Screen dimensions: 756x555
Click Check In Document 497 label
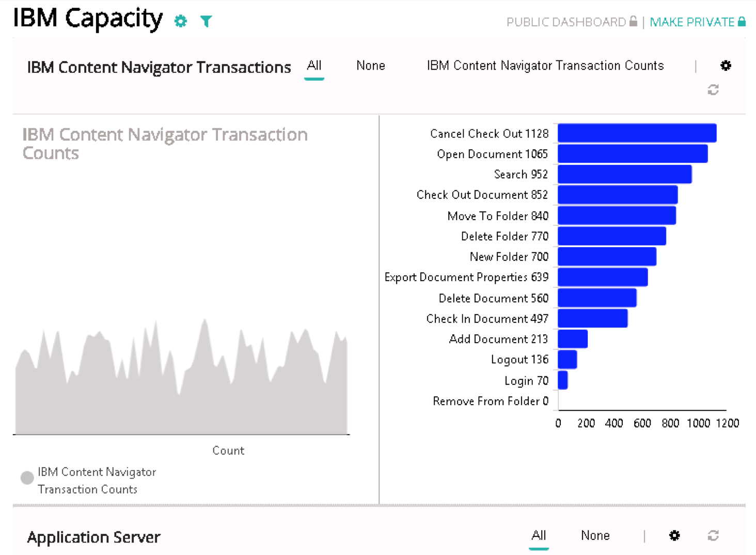coord(487,319)
